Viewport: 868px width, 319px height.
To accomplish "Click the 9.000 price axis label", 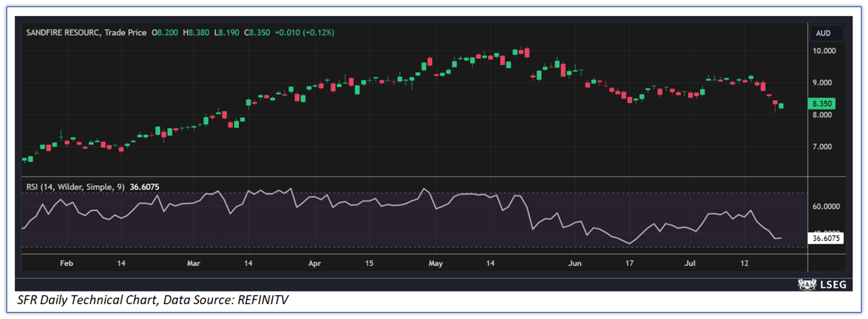I will click(x=822, y=83).
